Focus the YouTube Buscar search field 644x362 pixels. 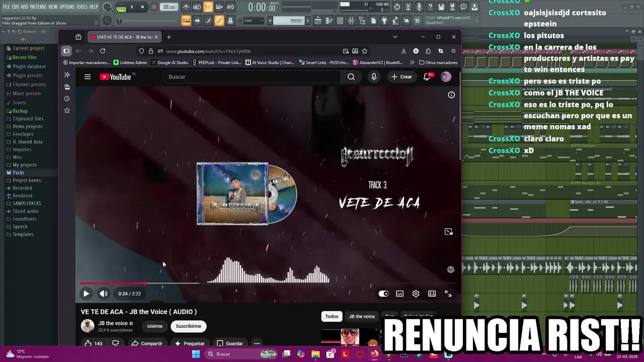tap(252, 77)
